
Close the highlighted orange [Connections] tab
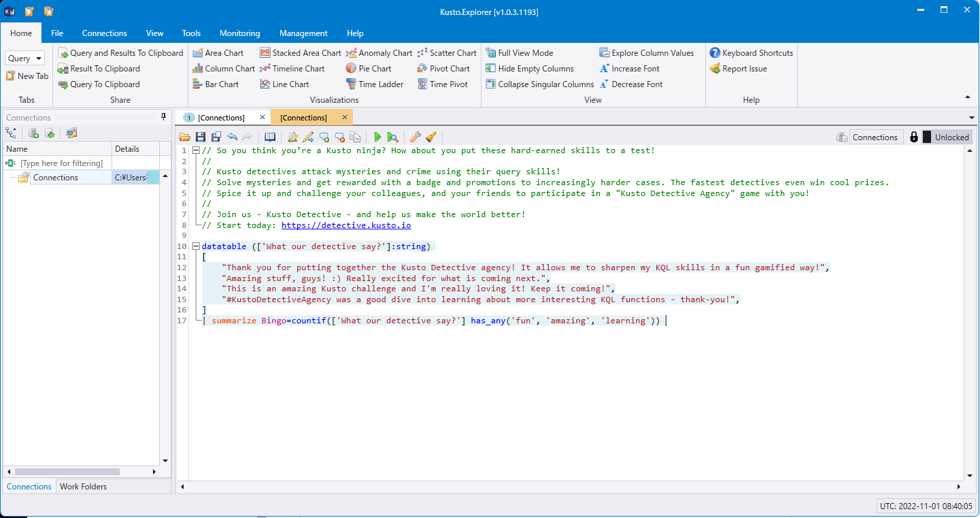pos(344,117)
